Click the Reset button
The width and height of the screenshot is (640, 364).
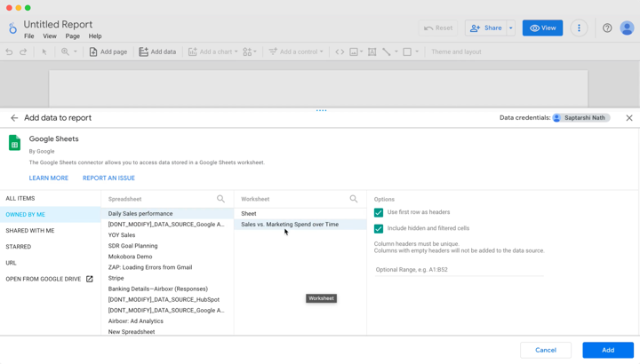[438, 28]
